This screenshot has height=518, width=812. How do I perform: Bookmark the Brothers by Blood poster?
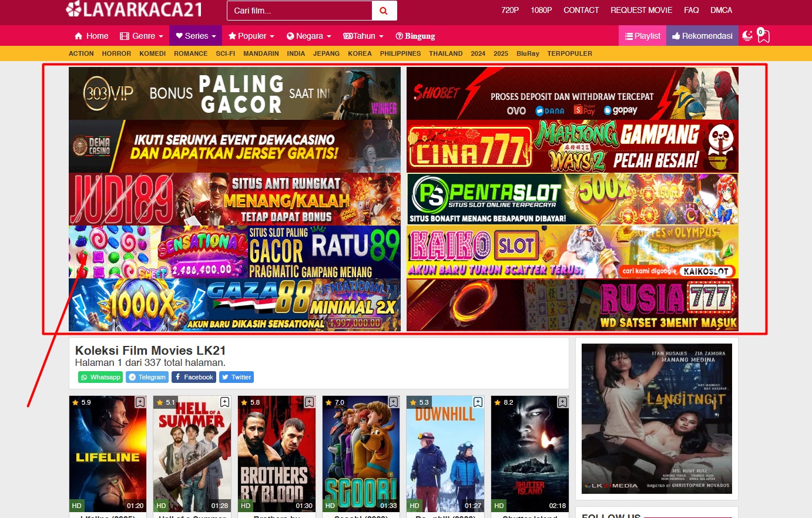pyautogui.click(x=309, y=402)
